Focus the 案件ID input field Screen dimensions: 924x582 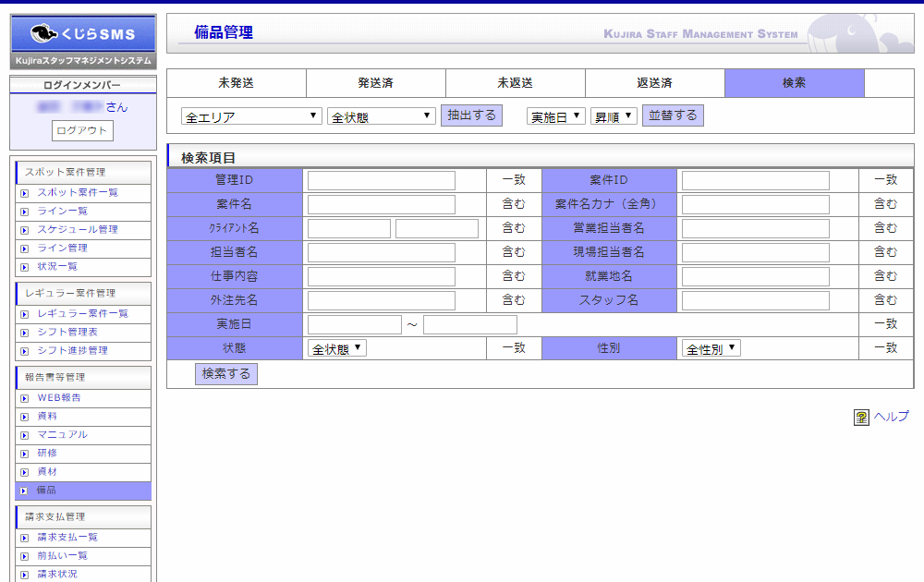[x=756, y=180]
